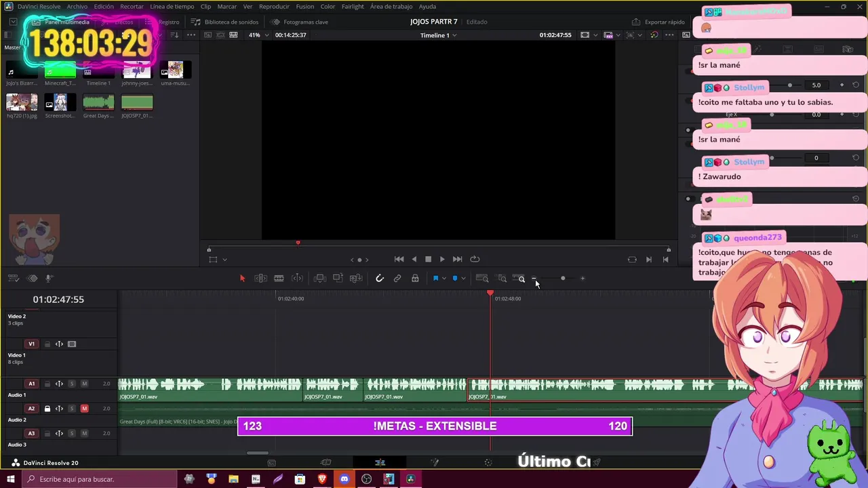Open the transform overlay dropdown below viewer
The width and height of the screenshot is (868, 488).
[x=224, y=260]
